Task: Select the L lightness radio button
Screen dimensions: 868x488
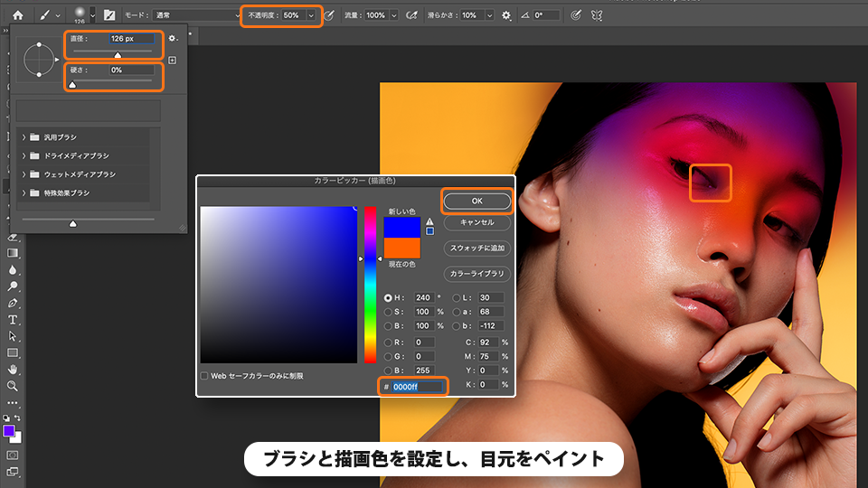Action: point(456,297)
